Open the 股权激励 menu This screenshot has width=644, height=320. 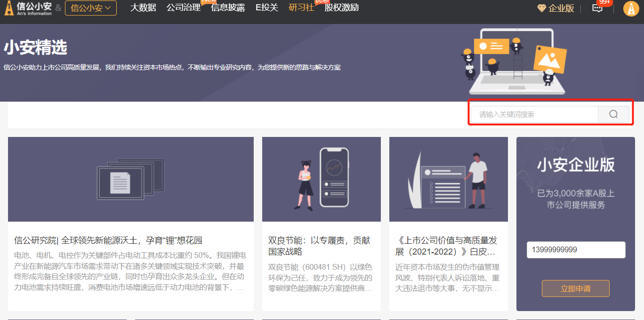(x=342, y=8)
